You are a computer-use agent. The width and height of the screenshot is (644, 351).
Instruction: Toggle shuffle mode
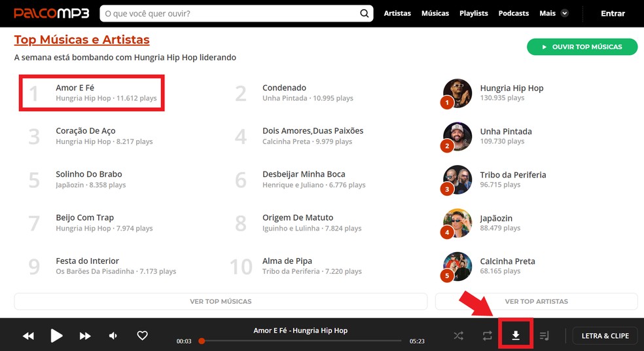(x=458, y=336)
